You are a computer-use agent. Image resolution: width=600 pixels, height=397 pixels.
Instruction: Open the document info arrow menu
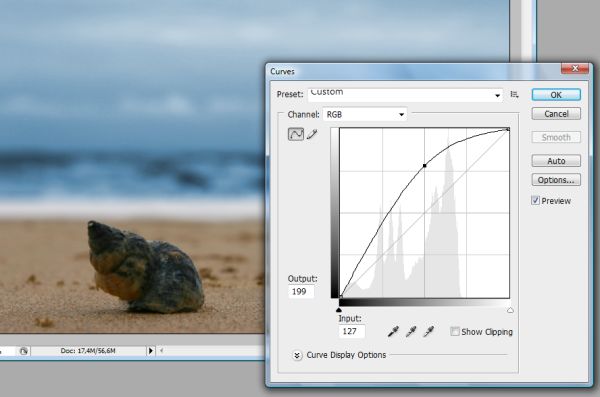pos(151,351)
